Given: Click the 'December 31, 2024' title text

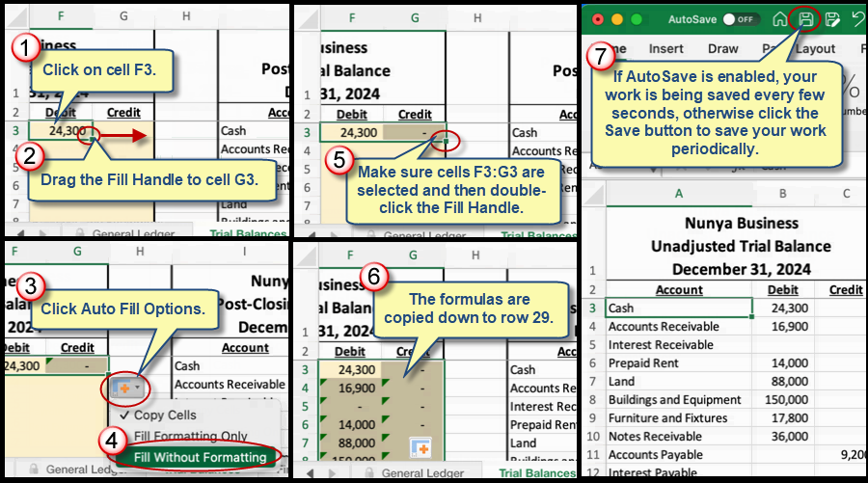Looking at the screenshot, I should [742, 269].
